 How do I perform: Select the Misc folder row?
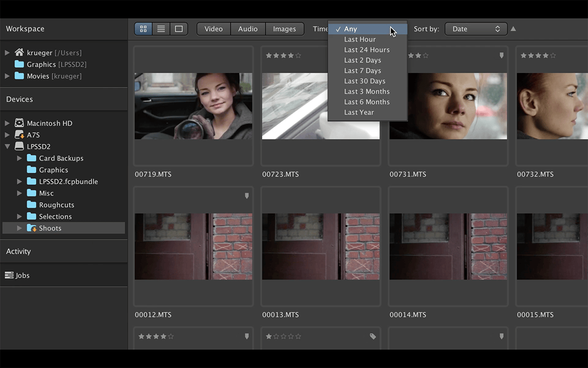64,193
